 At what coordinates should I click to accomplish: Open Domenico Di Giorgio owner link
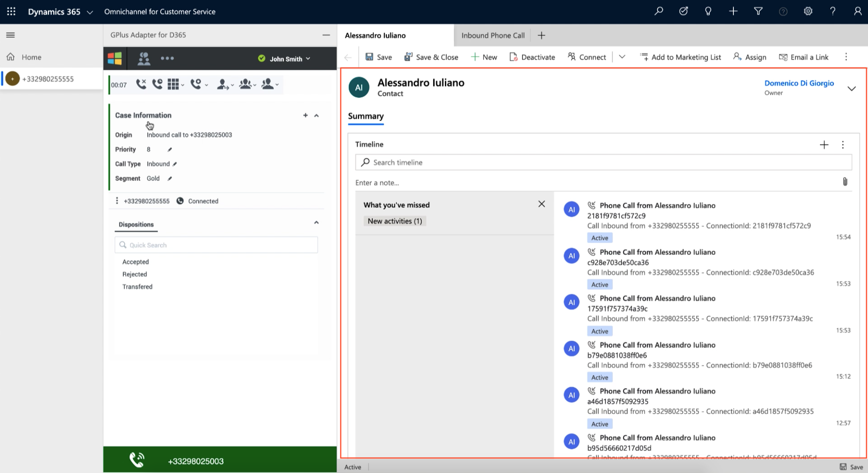[x=799, y=83]
